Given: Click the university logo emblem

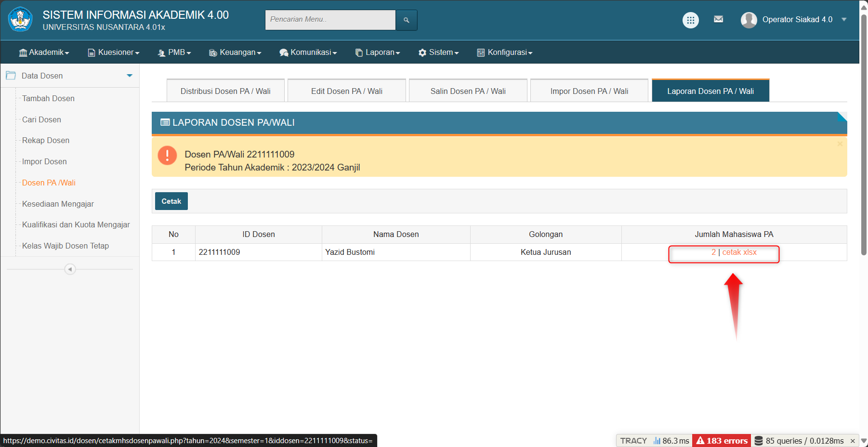Looking at the screenshot, I should tap(20, 19).
